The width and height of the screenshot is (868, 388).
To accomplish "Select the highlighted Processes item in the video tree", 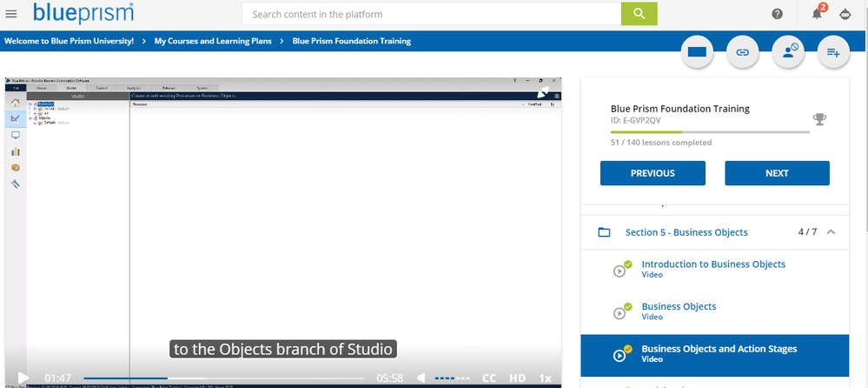I will click(46, 104).
